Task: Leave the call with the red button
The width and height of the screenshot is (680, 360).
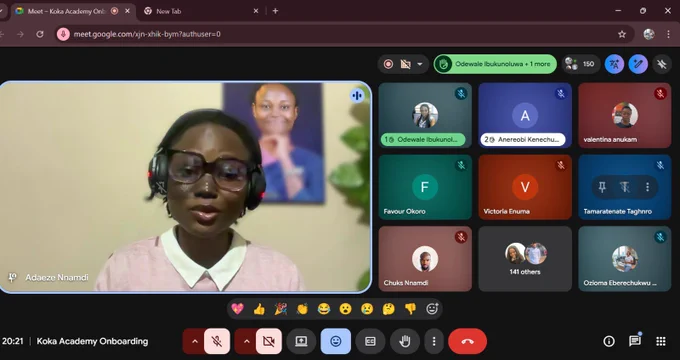Action: [x=468, y=341]
